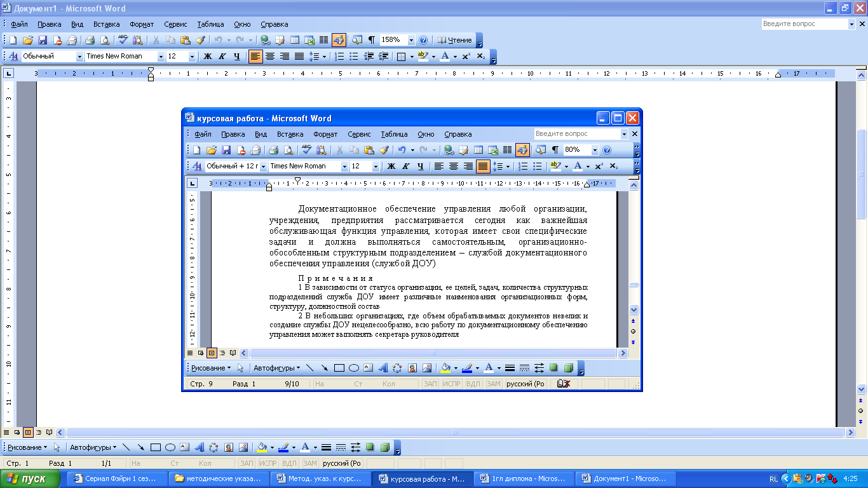Click Word Help question icon in Документ1 toolbar
This screenshot has width=868, height=488.
tap(423, 40)
